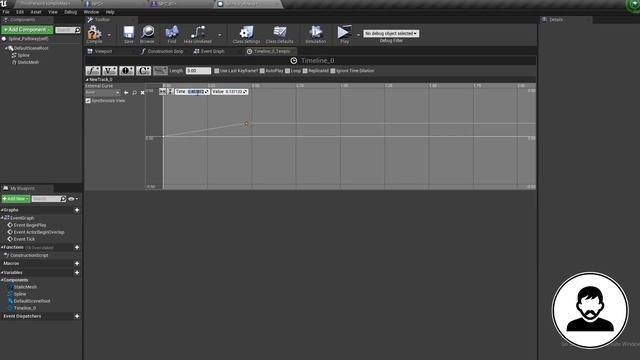The image size is (640, 360).
Task: Open the Window menu
Action: (x=91, y=12)
